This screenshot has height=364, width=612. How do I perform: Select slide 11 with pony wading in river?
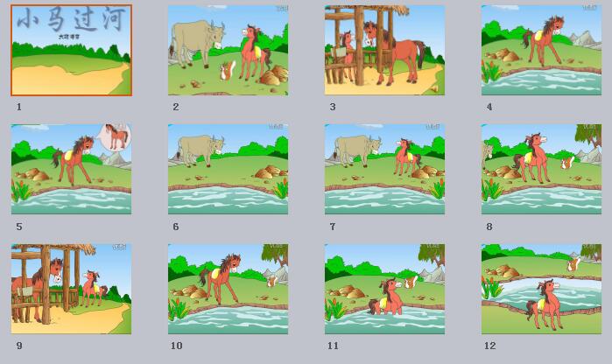pos(384,289)
